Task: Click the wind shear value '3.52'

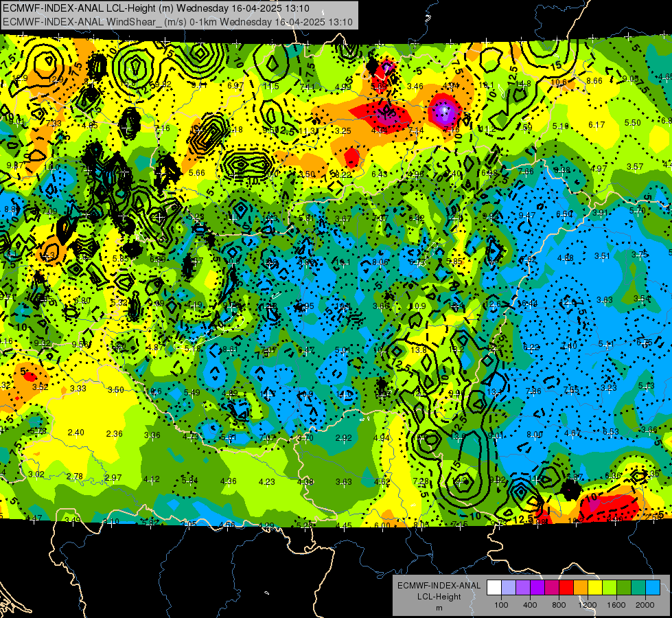Action: click(40, 387)
